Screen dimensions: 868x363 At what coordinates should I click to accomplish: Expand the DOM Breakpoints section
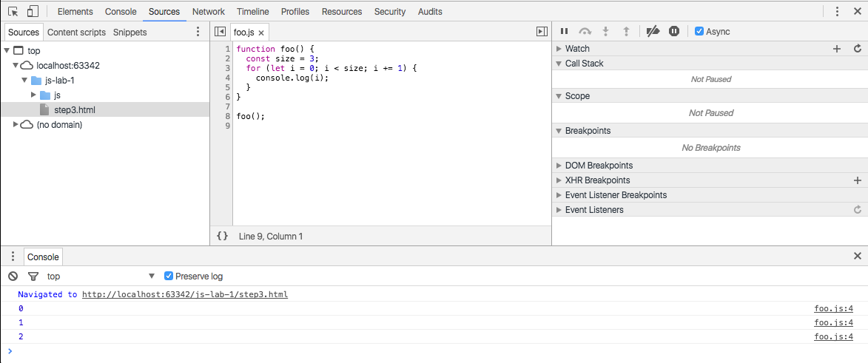coord(598,166)
